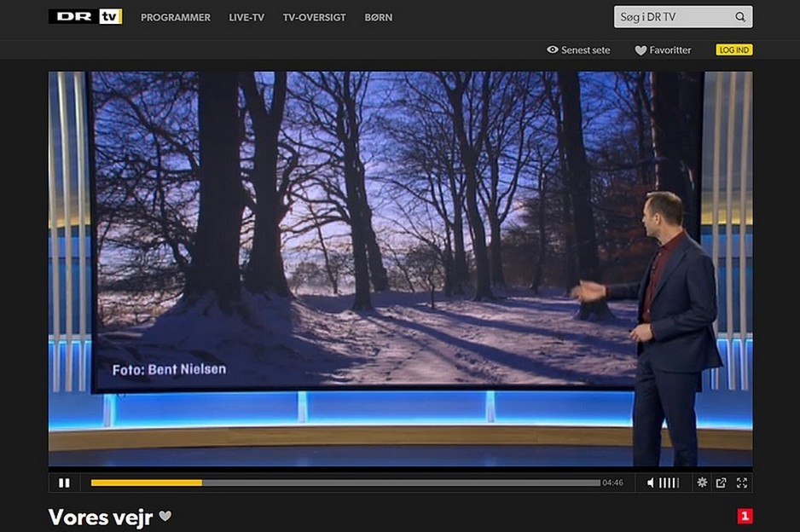Enter fullscreen mode
800x532 pixels.
(742, 483)
